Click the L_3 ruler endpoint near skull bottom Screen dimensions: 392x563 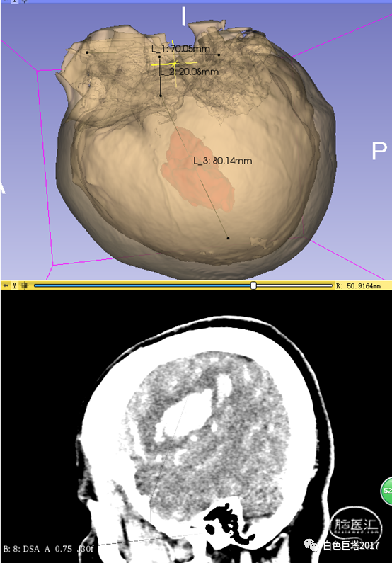(x=228, y=238)
